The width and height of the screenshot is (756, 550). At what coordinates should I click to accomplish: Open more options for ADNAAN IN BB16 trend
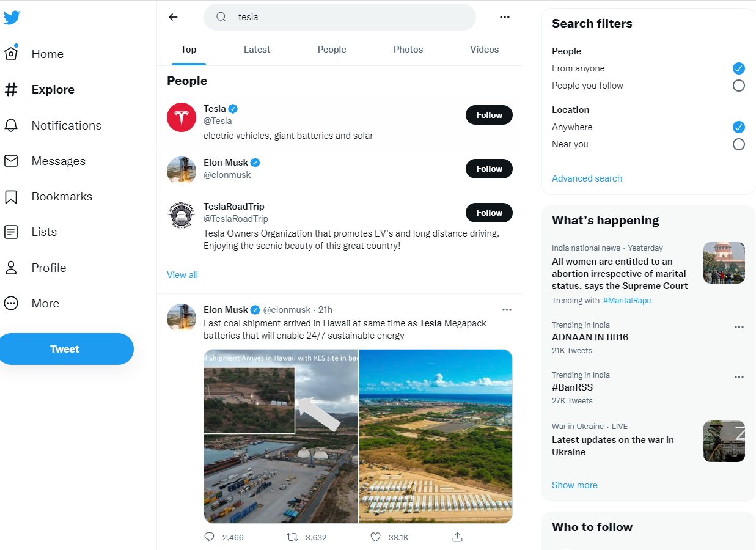[x=739, y=326]
